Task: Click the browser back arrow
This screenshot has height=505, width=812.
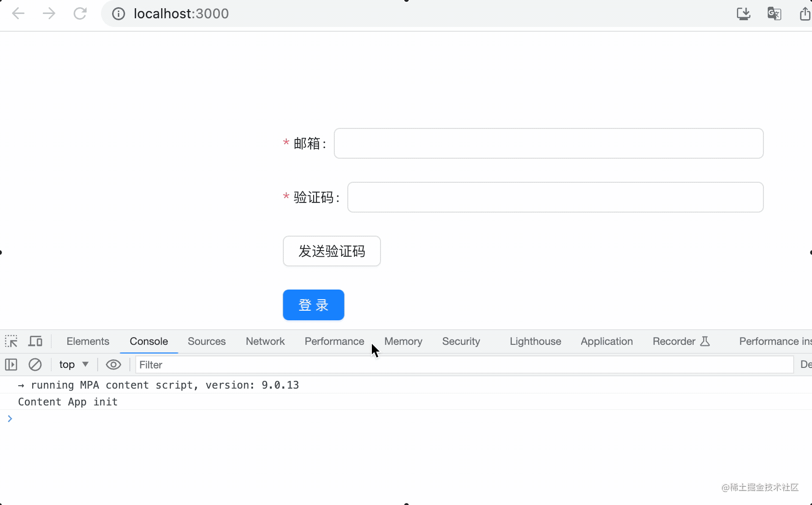Action: 18,13
